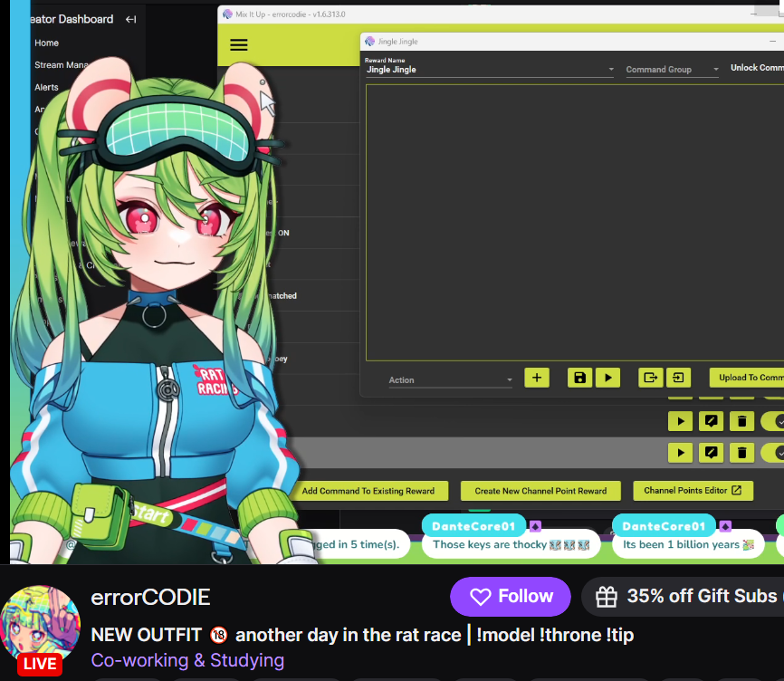Toggle enable switch for upper list row

coord(773,421)
